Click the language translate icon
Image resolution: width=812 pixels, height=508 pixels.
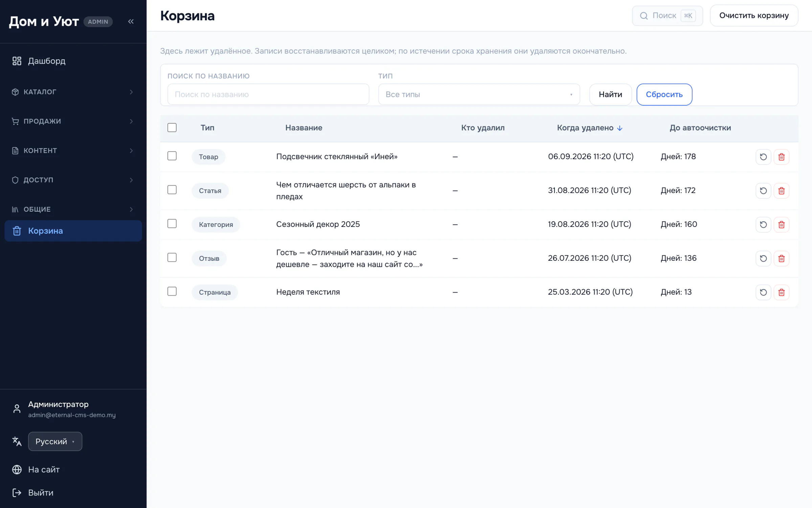click(x=17, y=441)
